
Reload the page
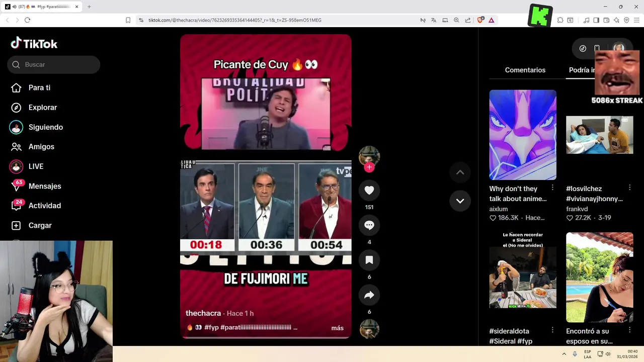(x=27, y=20)
